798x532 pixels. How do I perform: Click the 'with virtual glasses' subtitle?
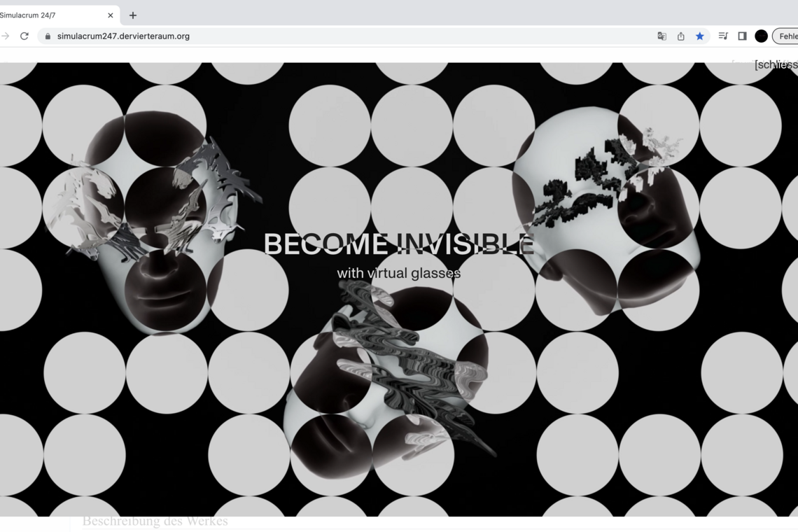coord(398,274)
